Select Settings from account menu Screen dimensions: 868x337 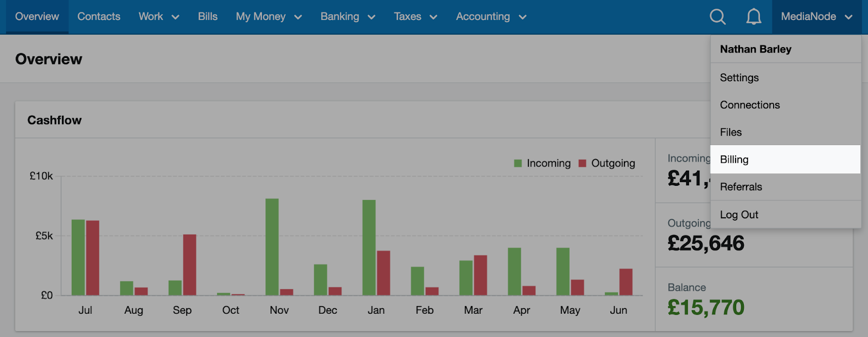tap(739, 78)
